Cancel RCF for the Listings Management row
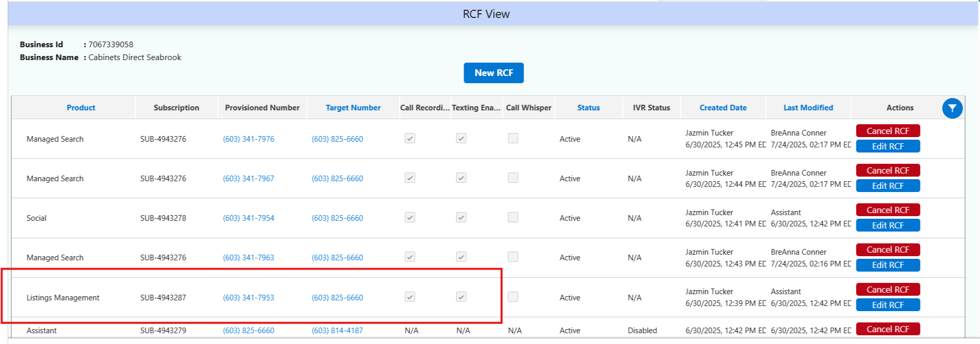 coord(888,290)
